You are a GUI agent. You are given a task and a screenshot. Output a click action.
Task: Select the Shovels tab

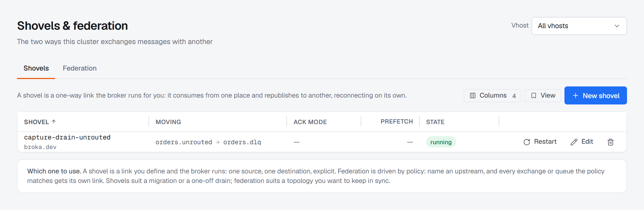coord(36,68)
